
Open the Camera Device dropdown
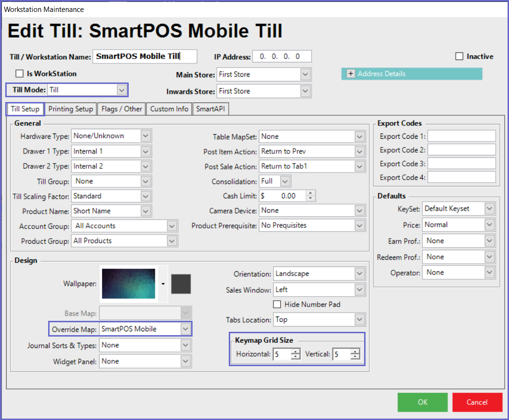click(x=359, y=211)
